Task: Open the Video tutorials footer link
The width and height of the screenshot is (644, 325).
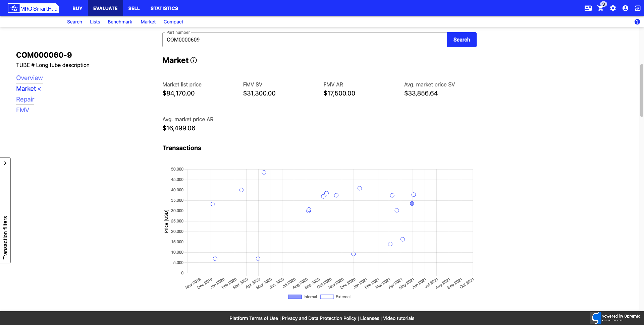Action: (398, 318)
